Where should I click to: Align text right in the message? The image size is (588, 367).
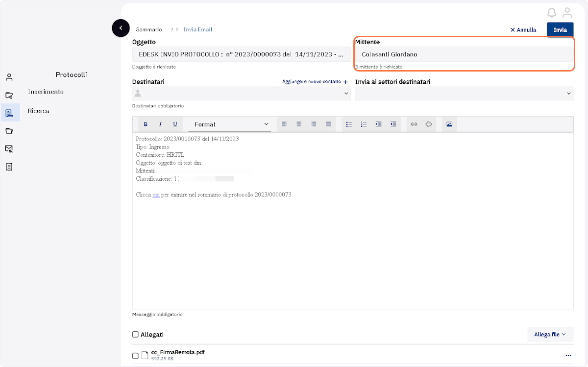point(314,124)
